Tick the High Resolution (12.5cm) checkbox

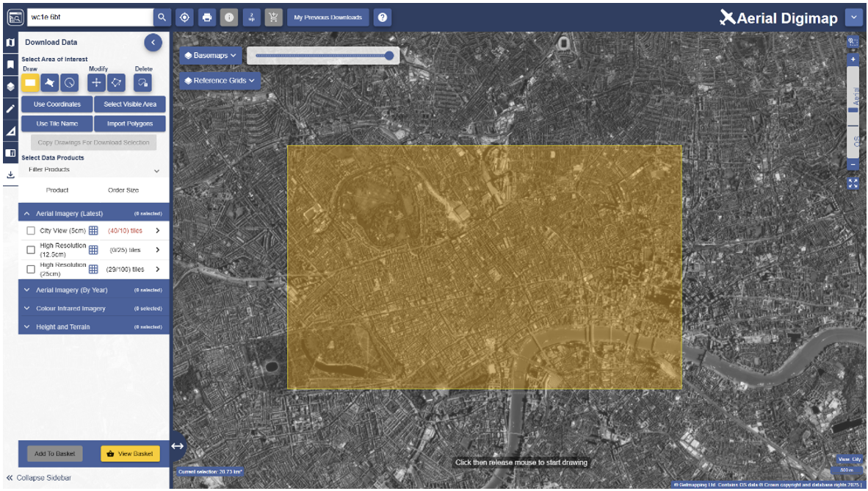31,250
